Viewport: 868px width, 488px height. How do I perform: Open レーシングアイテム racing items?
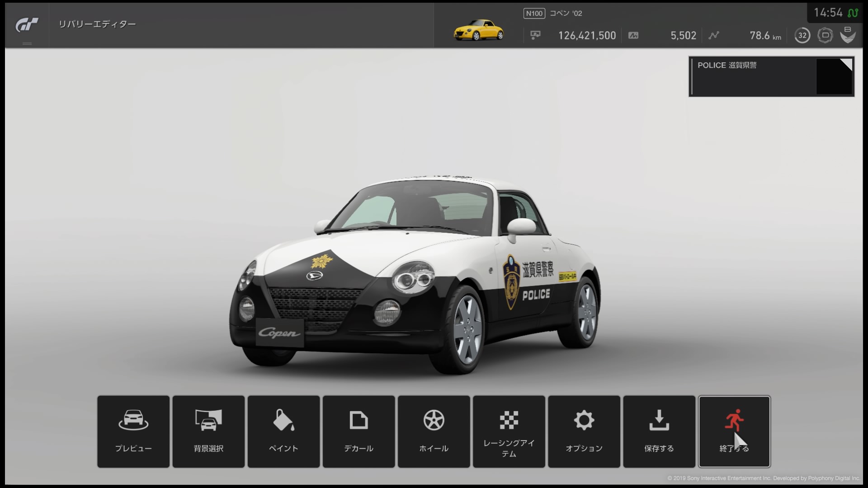[509, 432]
